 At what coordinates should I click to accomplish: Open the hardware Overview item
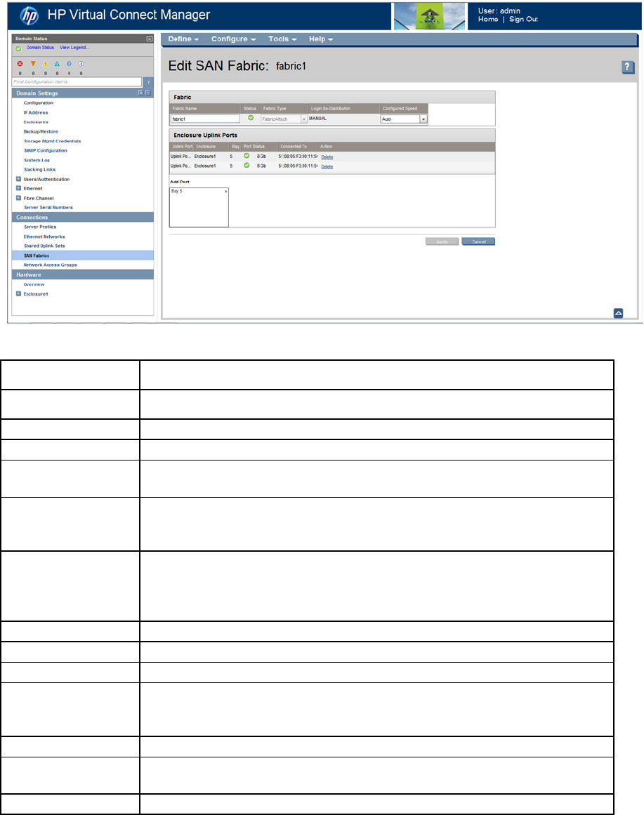click(x=34, y=284)
